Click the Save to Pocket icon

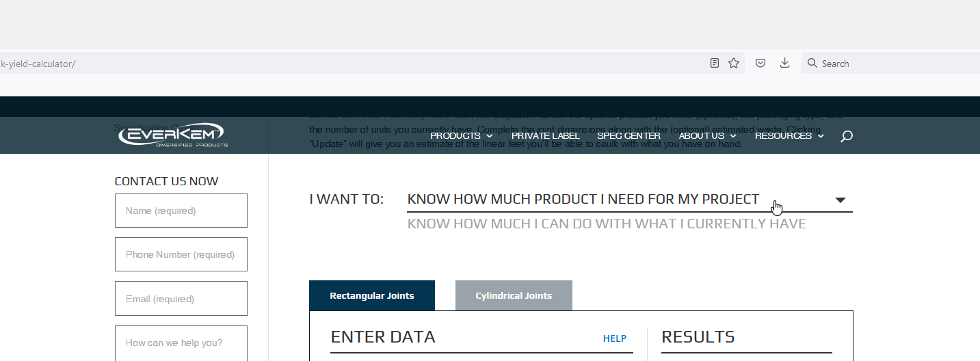tap(760, 64)
